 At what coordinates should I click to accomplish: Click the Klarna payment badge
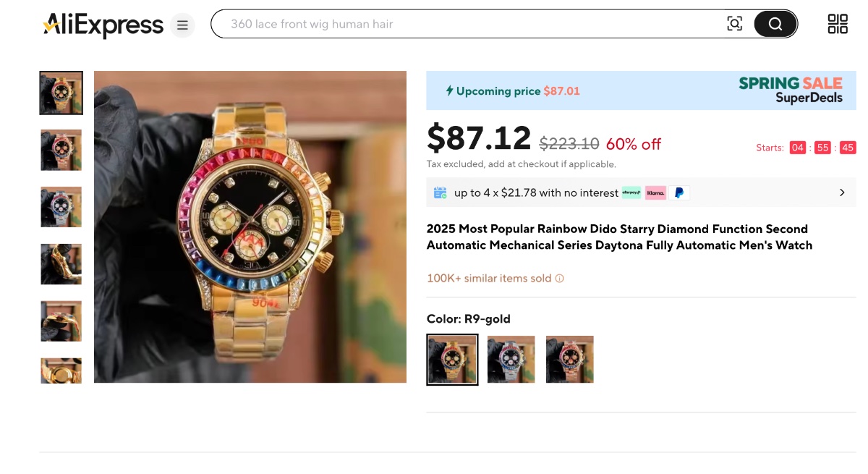click(x=655, y=192)
